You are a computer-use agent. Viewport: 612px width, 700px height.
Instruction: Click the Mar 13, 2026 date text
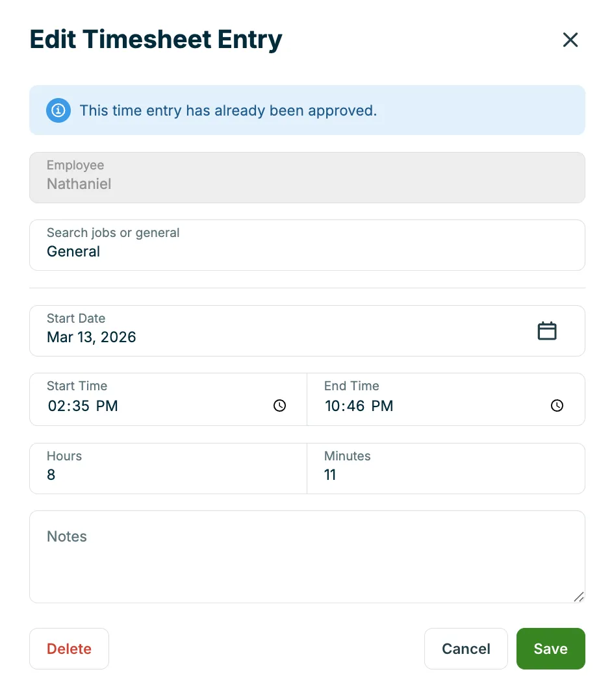[92, 337]
